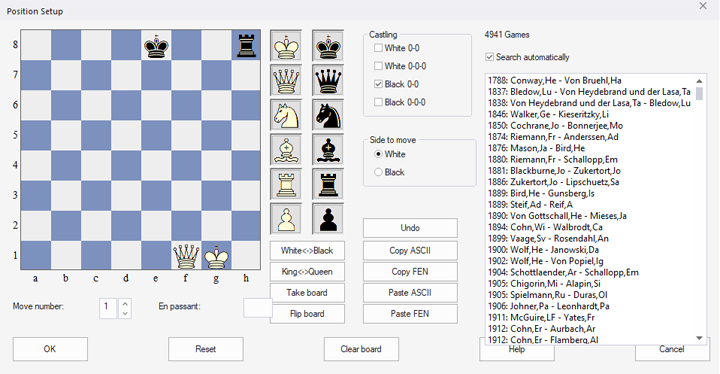Click the Copy FEN button

point(410,272)
